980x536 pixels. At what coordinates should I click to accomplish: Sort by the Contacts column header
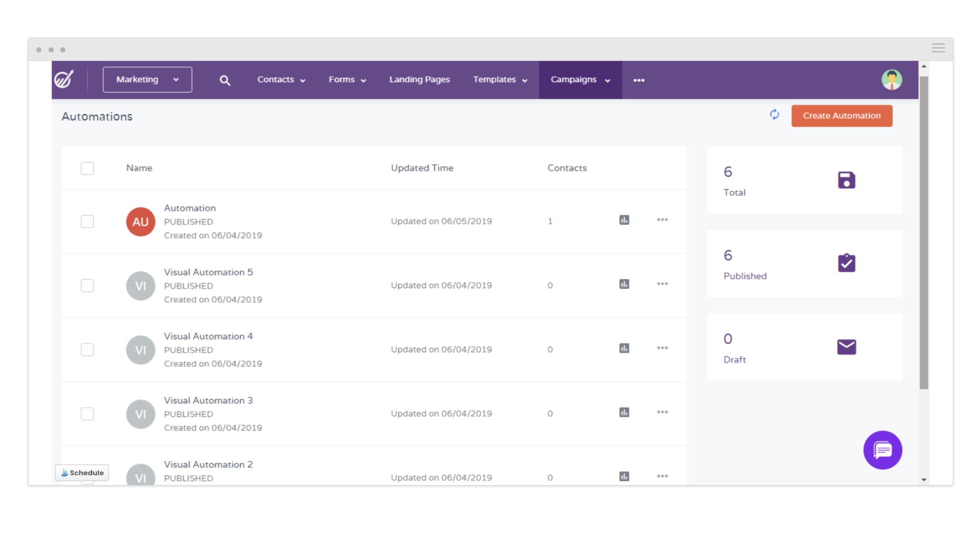click(567, 168)
